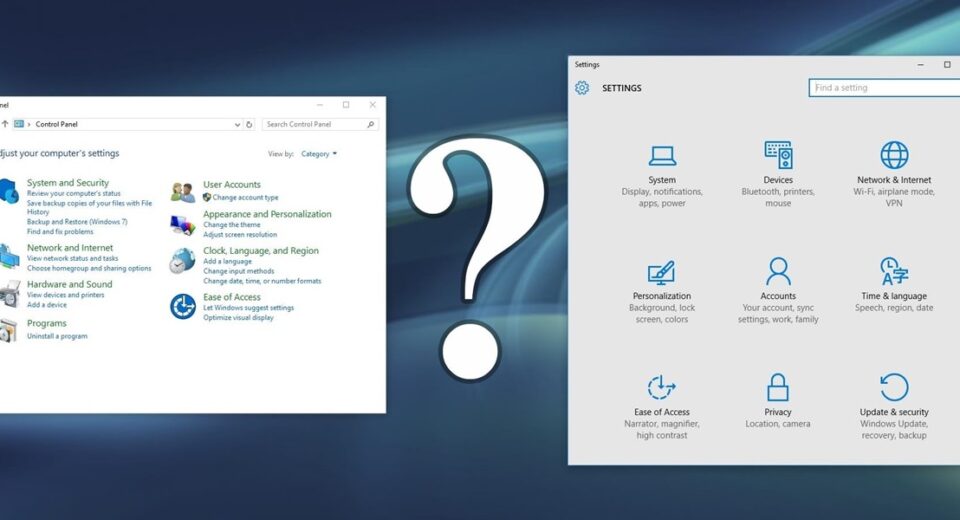The width and height of the screenshot is (960, 520).
Task: Click Change the theme link
Action: (x=231, y=225)
